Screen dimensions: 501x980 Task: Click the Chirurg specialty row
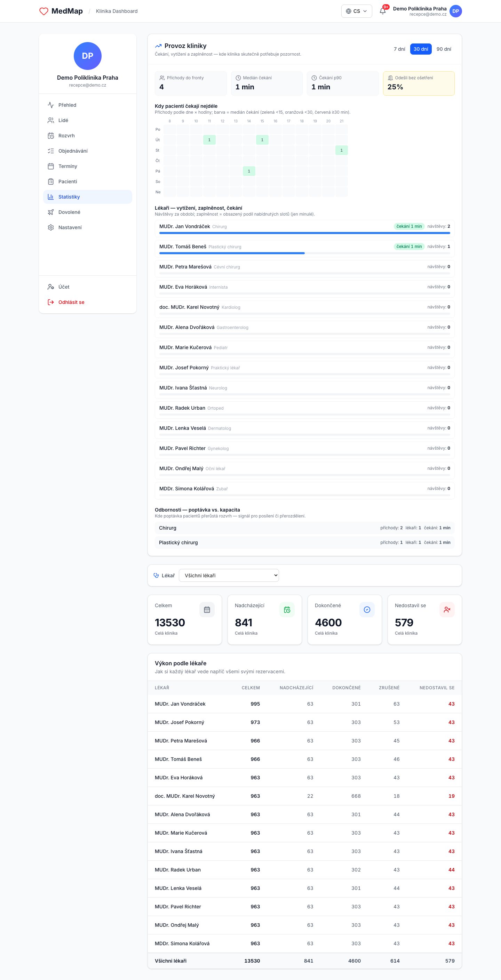click(x=304, y=528)
